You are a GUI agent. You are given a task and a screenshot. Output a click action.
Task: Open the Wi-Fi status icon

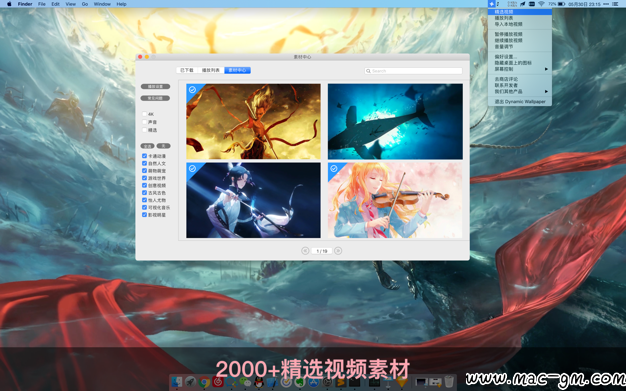pos(541,4)
